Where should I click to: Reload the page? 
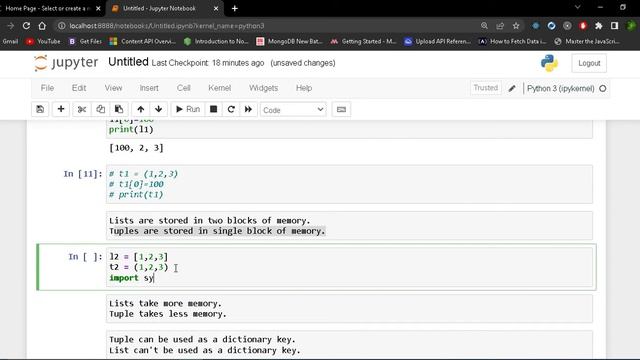tap(26, 26)
